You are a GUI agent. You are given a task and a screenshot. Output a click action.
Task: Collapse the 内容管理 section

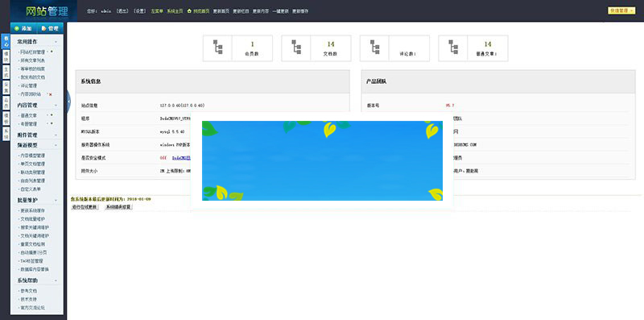[56, 106]
